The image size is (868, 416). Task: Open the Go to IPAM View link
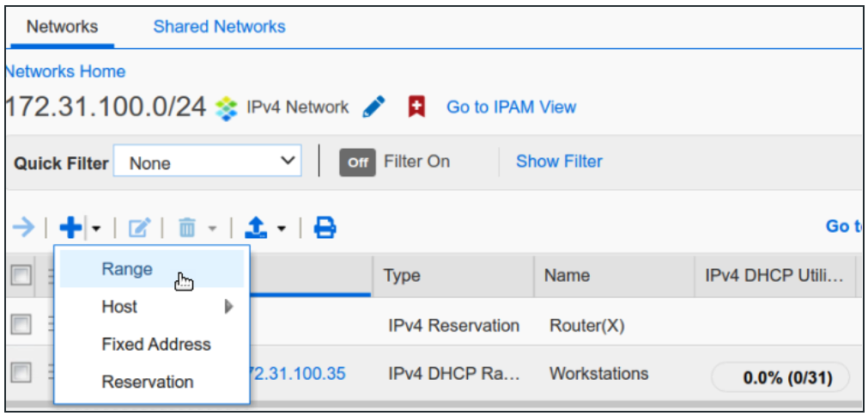point(511,107)
